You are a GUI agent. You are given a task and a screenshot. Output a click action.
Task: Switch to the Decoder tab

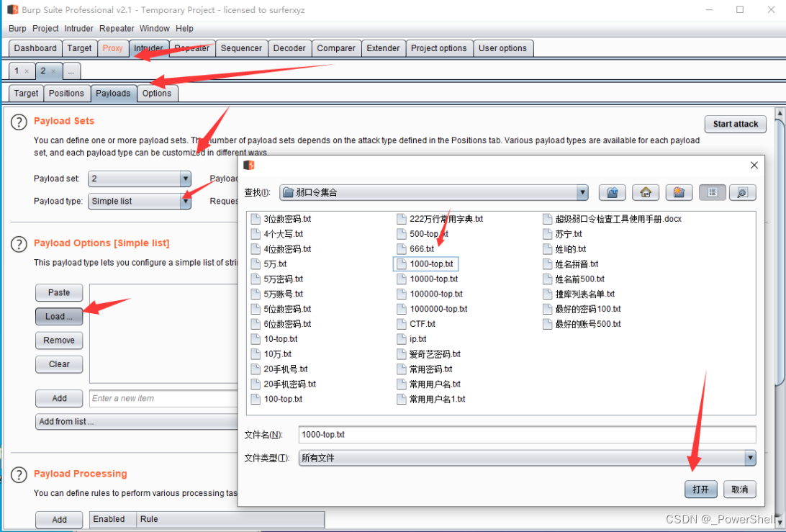click(289, 48)
